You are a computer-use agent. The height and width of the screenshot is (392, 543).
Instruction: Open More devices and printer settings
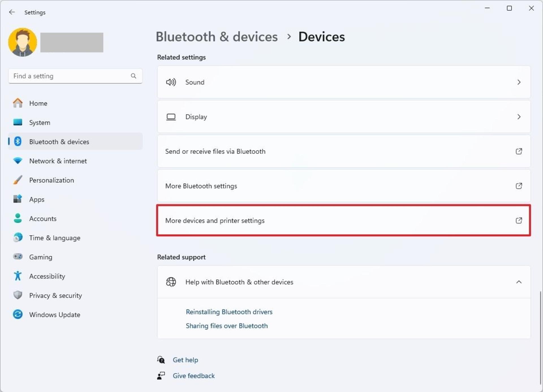344,220
